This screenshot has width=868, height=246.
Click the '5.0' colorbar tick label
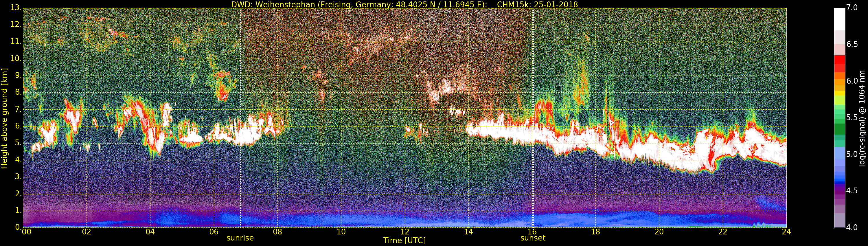[x=852, y=154]
